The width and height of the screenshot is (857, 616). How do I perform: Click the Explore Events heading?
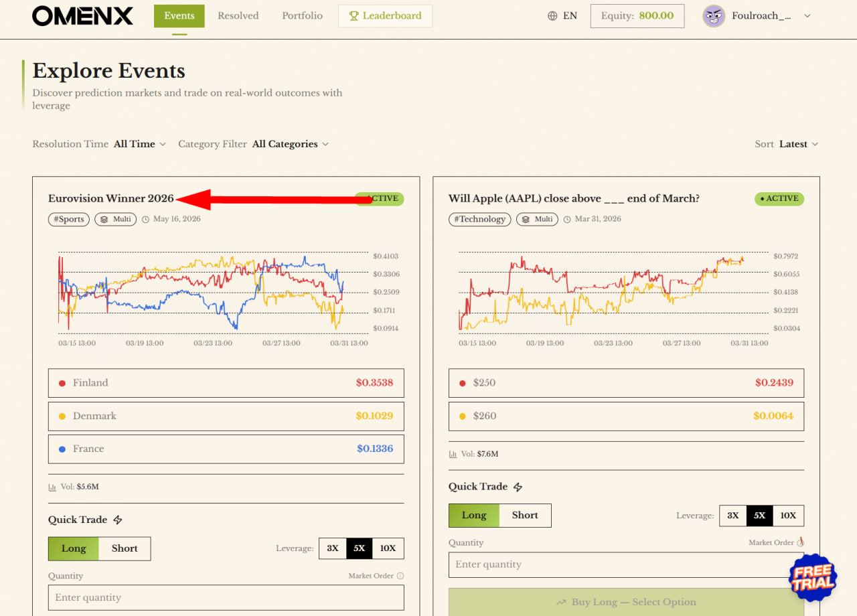tap(108, 71)
